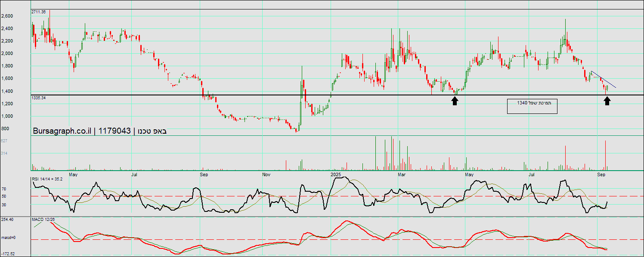The height and width of the screenshot is (257, 644).
Task: Click the 2711.36 high price label
Action: pyautogui.click(x=39, y=12)
